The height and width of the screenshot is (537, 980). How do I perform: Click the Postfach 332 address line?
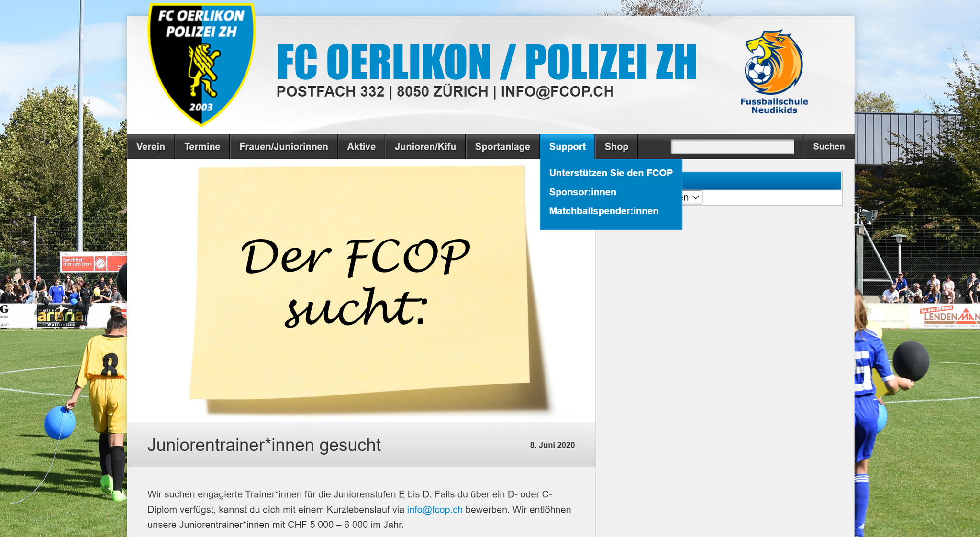click(x=445, y=92)
